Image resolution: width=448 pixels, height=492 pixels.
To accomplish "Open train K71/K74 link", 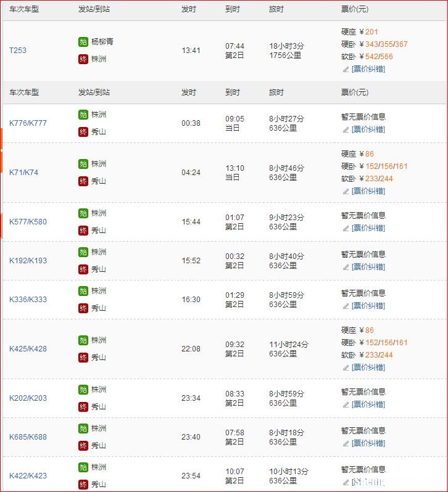I will coord(24,172).
